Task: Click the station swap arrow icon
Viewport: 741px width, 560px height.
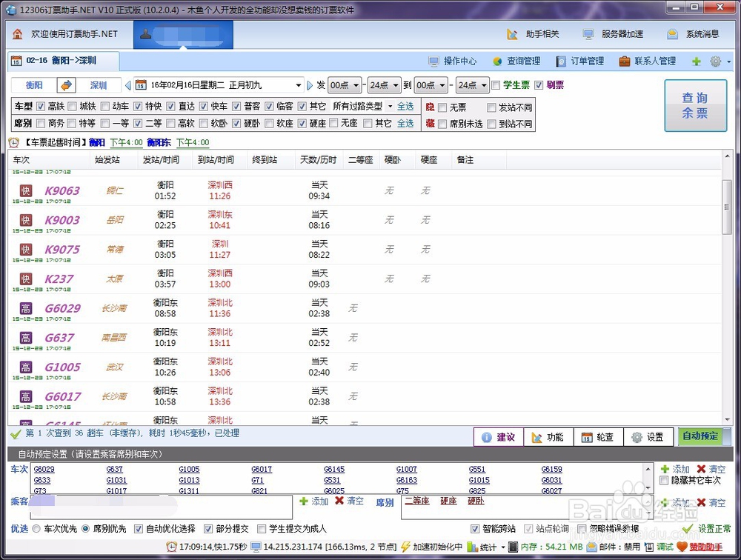Action: point(65,85)
